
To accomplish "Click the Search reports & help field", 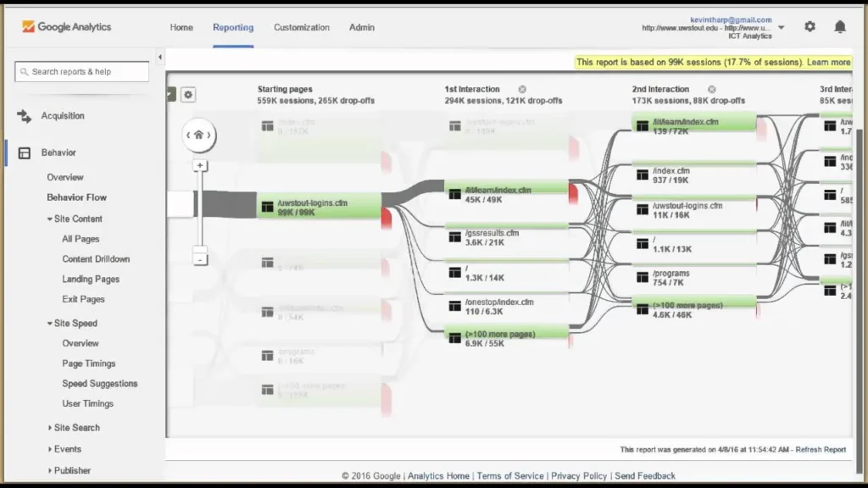I will coord(82,72).
